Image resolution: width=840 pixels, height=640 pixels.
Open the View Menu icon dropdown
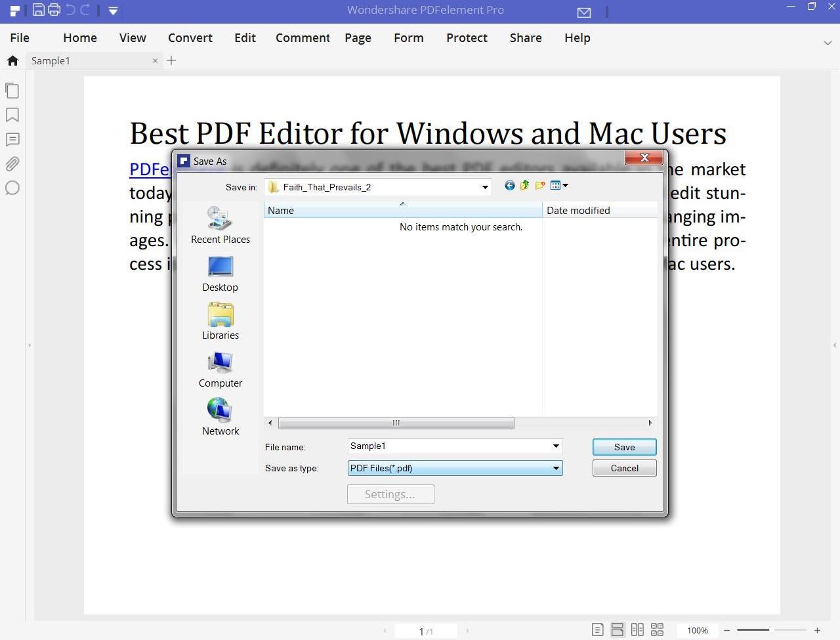click(559, 186)
